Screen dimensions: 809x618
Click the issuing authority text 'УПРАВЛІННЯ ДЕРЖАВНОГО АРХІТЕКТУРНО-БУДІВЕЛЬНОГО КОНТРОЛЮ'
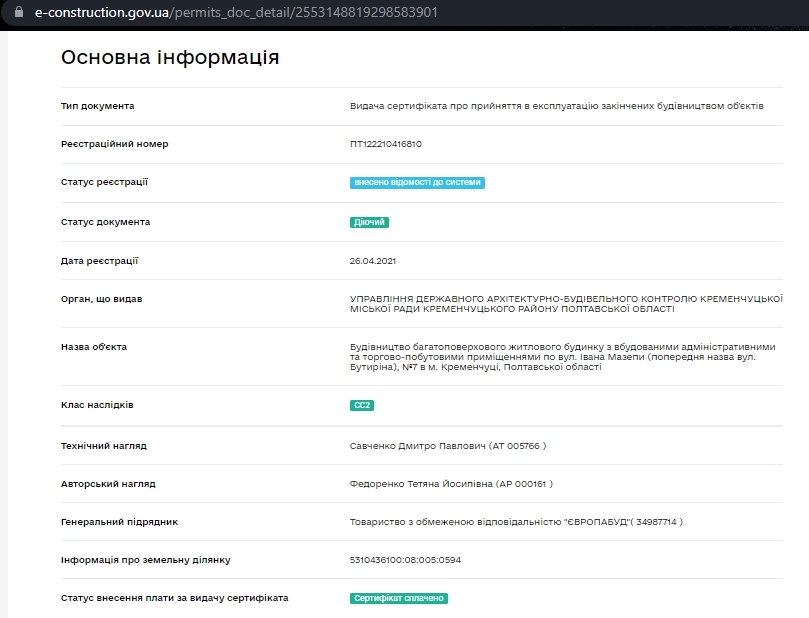[566, 304]
